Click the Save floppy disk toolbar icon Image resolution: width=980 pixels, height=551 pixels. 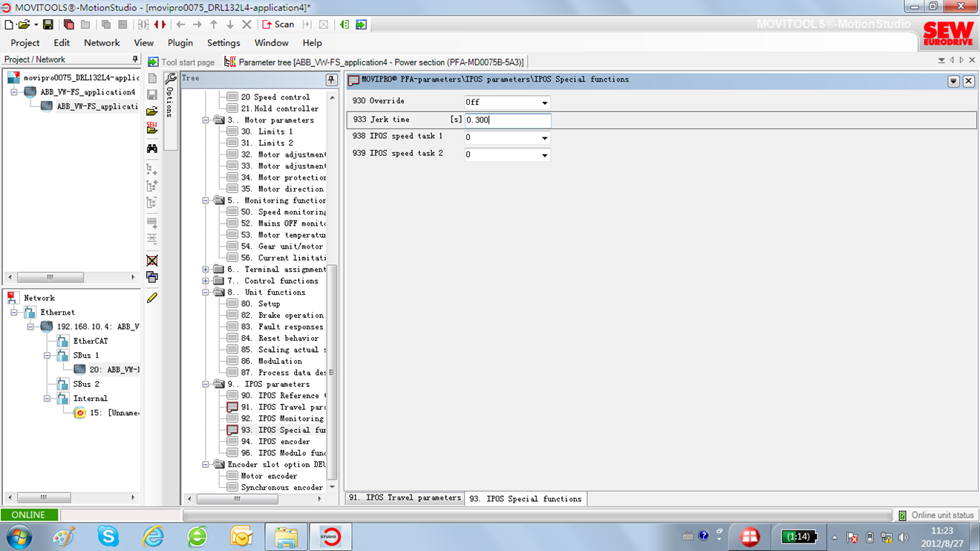(48, 25)
